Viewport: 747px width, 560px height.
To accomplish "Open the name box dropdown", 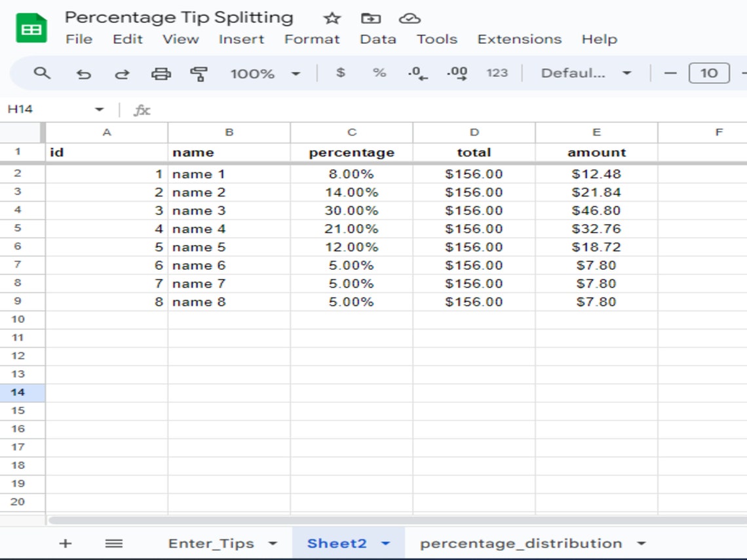I will 100,109.
